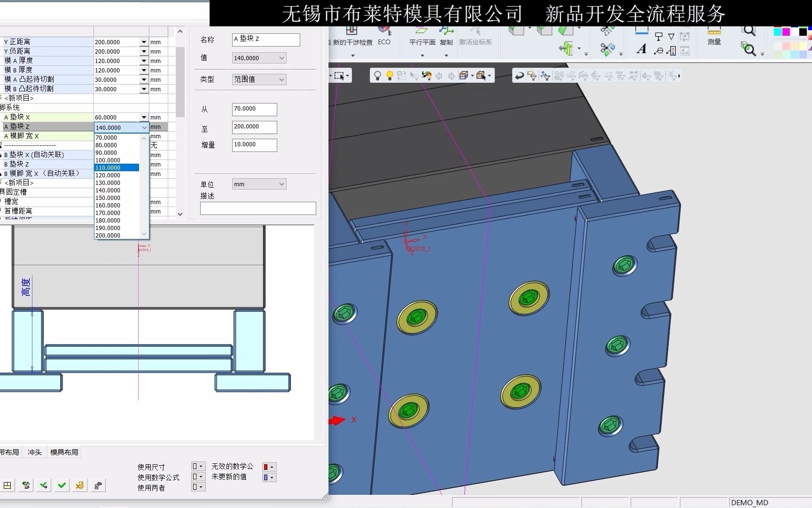This screenshot has height=508, width=812.
Task: Click the rectangle selection tool icon
Action: (339, 76)
